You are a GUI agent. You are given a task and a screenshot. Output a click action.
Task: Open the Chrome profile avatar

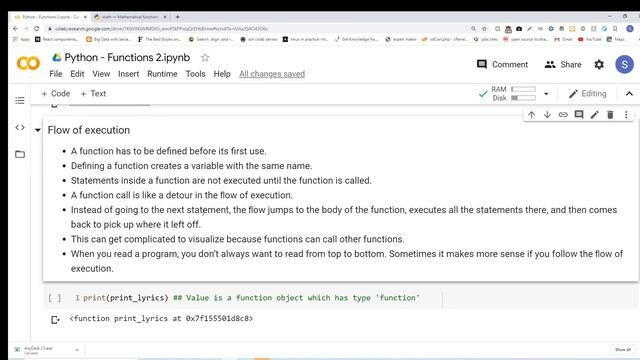[630, 29]
